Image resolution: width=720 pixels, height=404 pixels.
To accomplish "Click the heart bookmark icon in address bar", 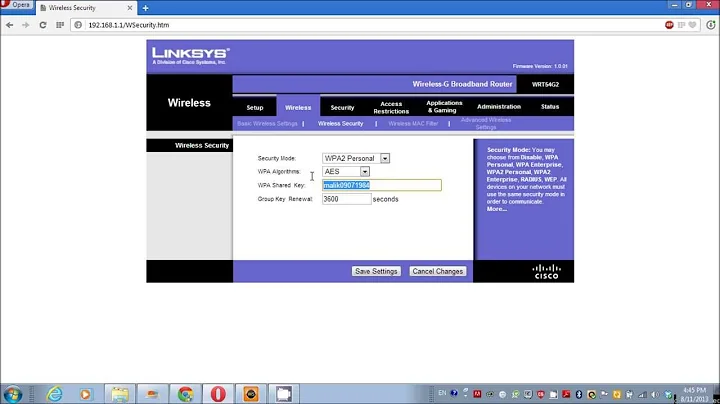I will coord(692,25).
